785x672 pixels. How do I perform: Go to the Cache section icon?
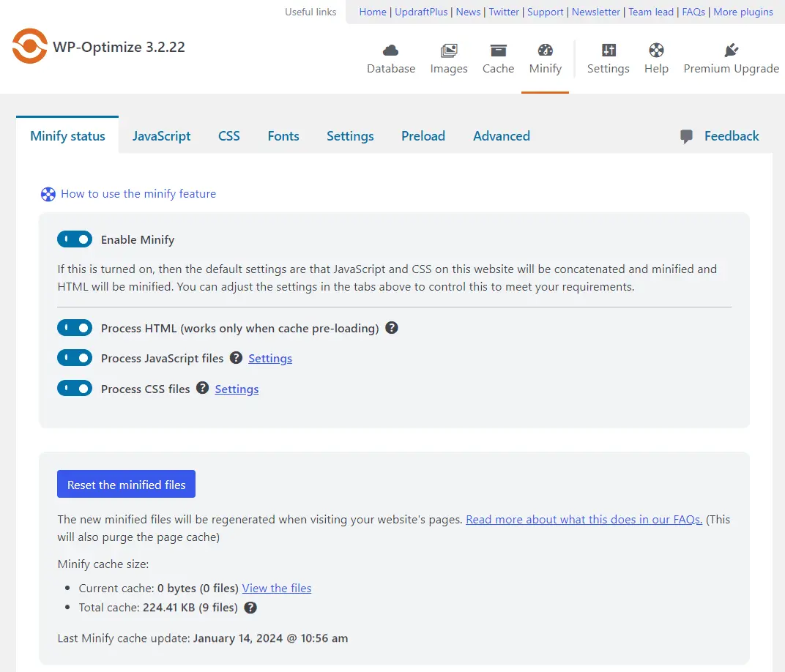pyautogui.click(x=498, y=51)
